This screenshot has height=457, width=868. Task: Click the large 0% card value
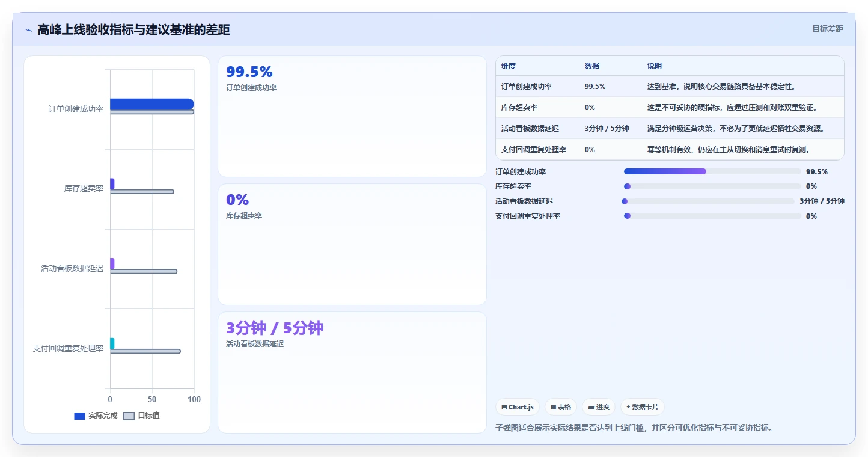237,200
